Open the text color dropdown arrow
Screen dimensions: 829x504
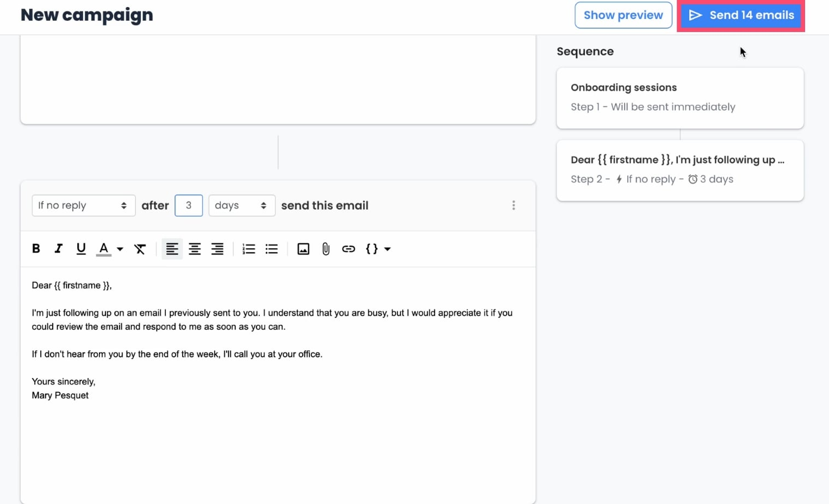tap(120, 249)
